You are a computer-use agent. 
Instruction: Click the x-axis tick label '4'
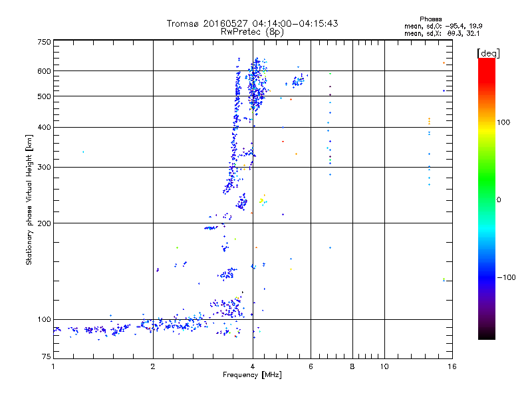point(253,366)
